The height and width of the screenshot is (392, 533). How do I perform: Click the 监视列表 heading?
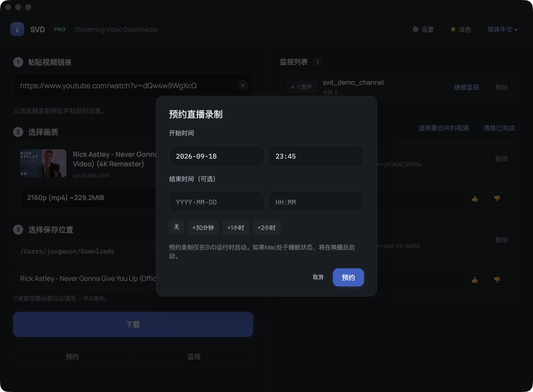[x=294, y=62]
